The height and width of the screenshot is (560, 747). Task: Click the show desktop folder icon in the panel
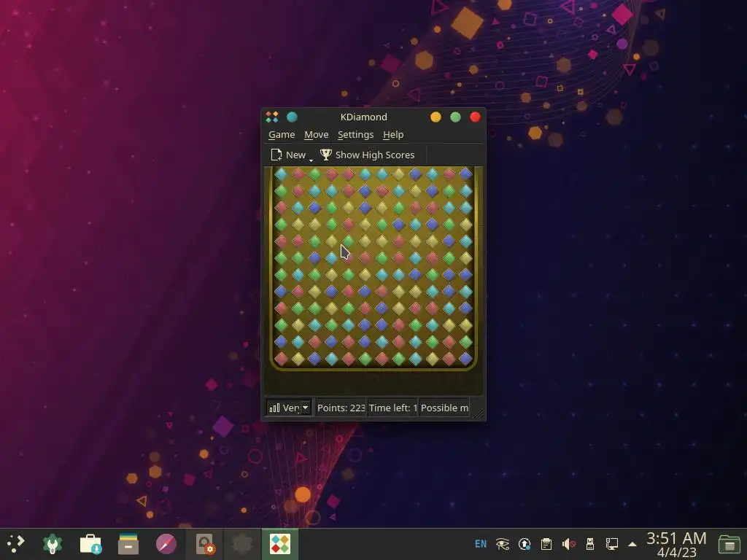pyautogui.click(x=729, y=544)
